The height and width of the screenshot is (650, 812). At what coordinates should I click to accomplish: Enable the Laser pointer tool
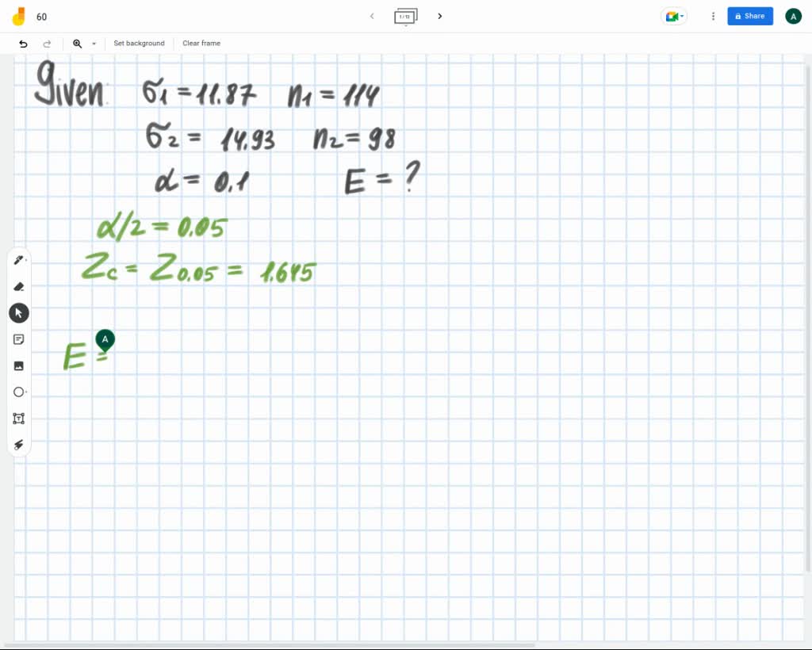click(18, 445)
